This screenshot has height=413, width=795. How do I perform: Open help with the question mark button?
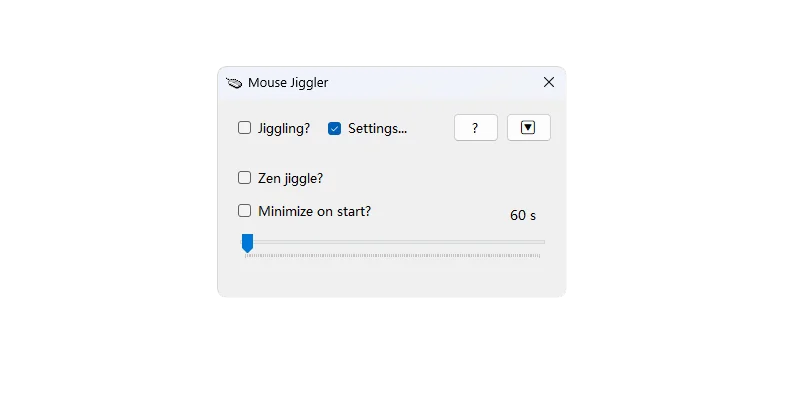click(476, 128)
